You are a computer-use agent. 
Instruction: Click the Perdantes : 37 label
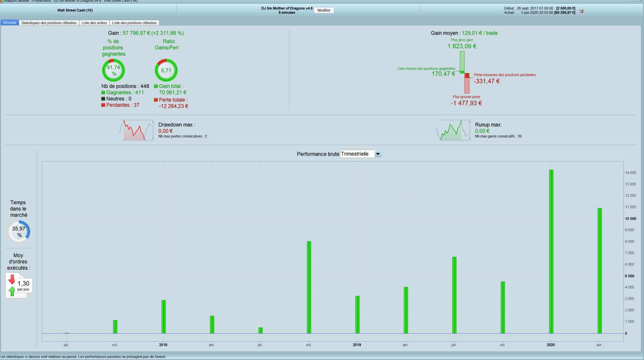123,105
